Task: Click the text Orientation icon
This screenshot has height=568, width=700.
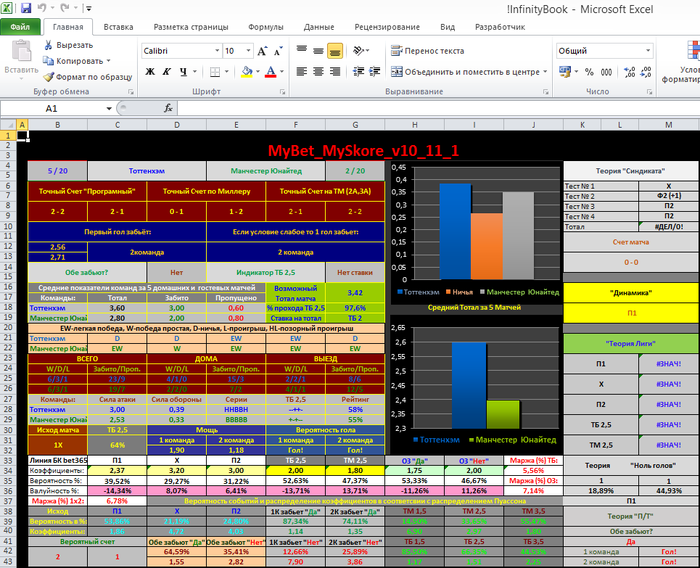Action: click(358, 50)
